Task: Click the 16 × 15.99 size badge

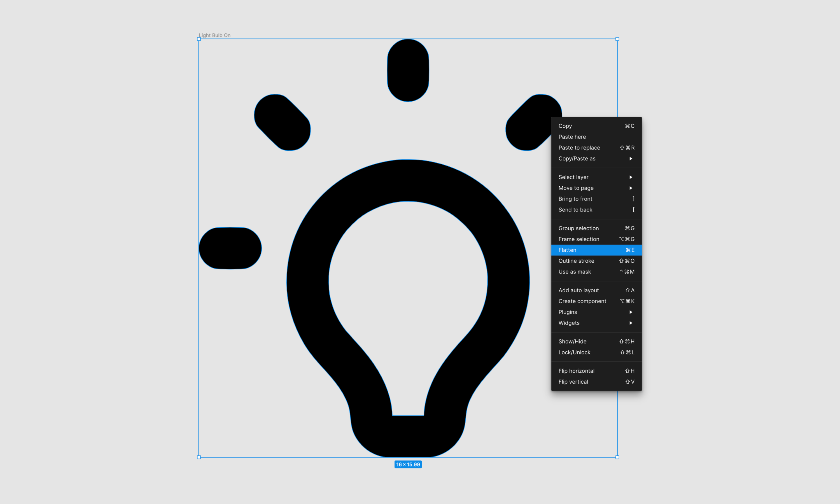Action: [408, 464]
